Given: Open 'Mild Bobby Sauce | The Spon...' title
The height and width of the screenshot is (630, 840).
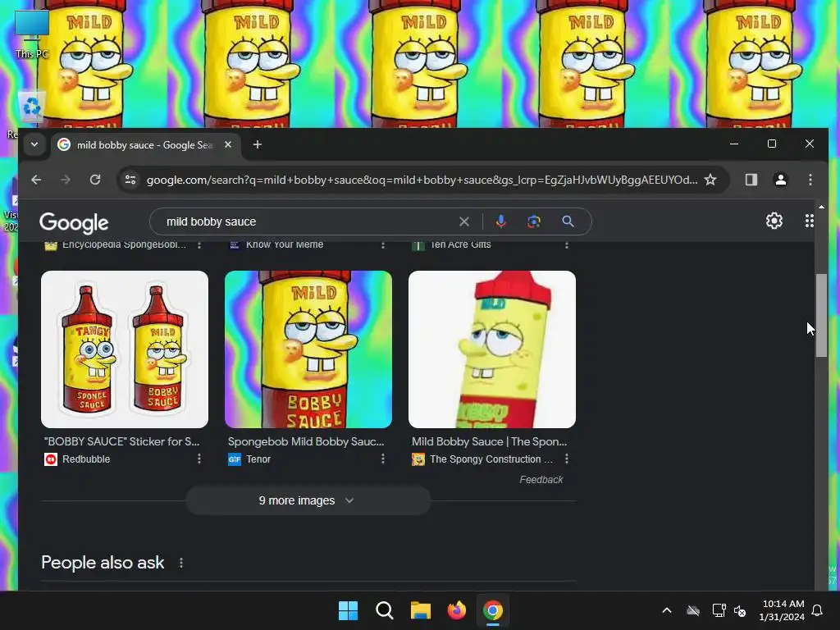Looking at the screenshot, I should coord(489,441).
